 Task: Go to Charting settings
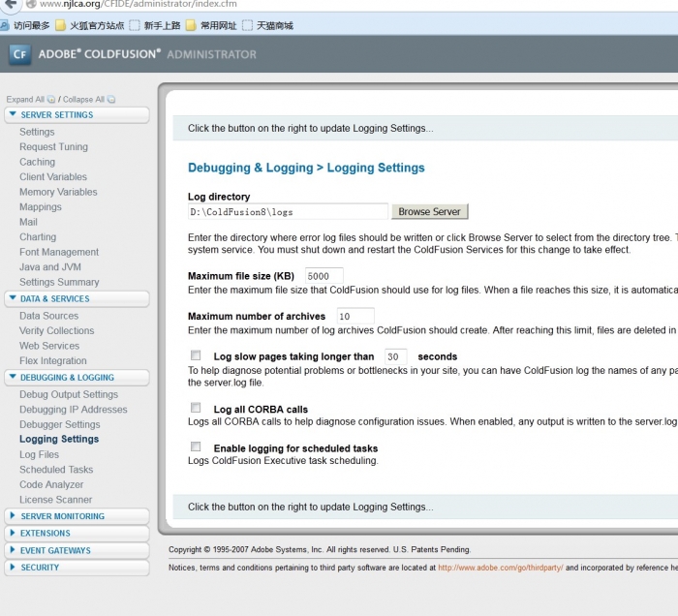(x=38, y=237)
